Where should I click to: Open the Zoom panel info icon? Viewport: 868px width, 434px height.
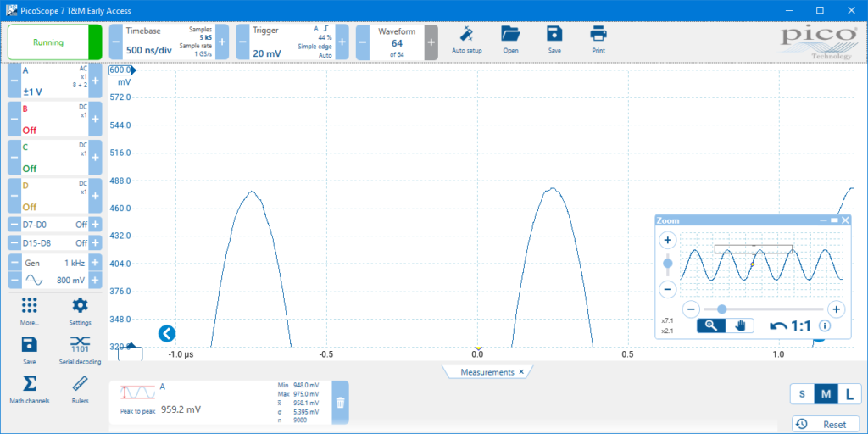coord(824,326)
